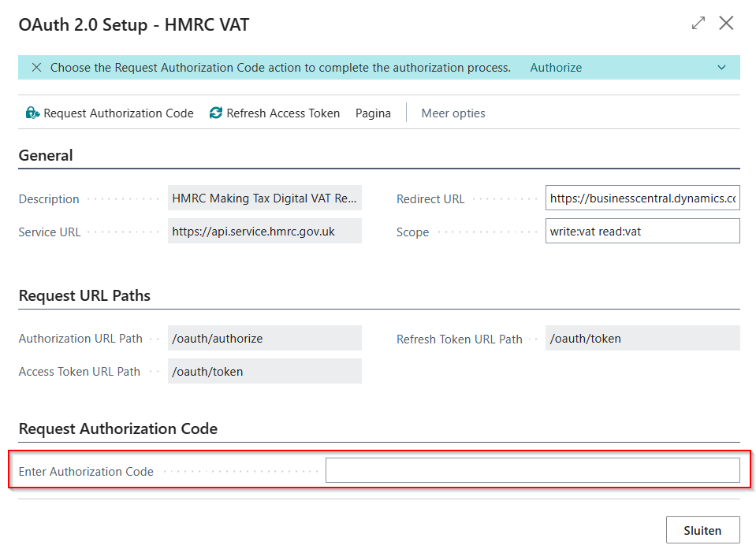Choose Refresh Access Token action
Screen dimensions: 756x560
[x=275, y=113]
